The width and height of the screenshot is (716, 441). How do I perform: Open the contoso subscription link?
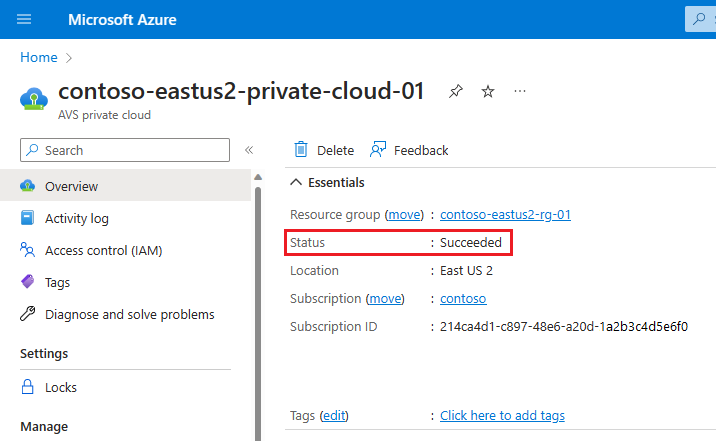click(x=463, y=298)
